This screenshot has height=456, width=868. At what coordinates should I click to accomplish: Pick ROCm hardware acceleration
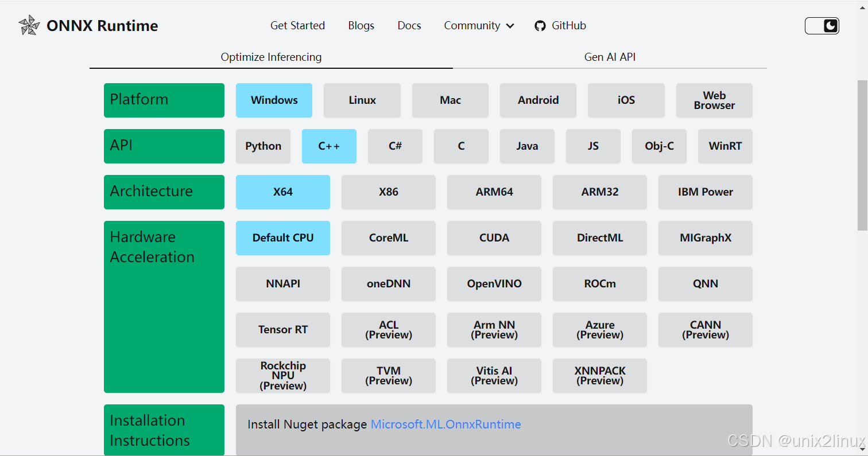coord(600,284)
